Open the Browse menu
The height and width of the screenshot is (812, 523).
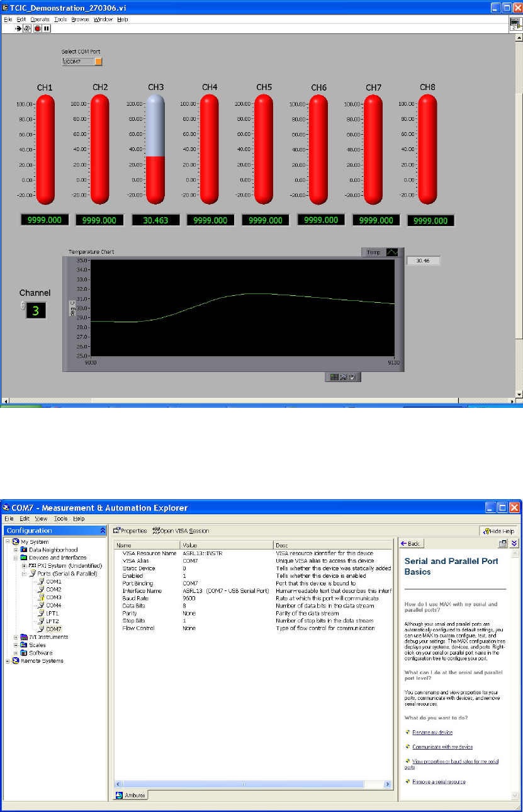coord(80,20)
